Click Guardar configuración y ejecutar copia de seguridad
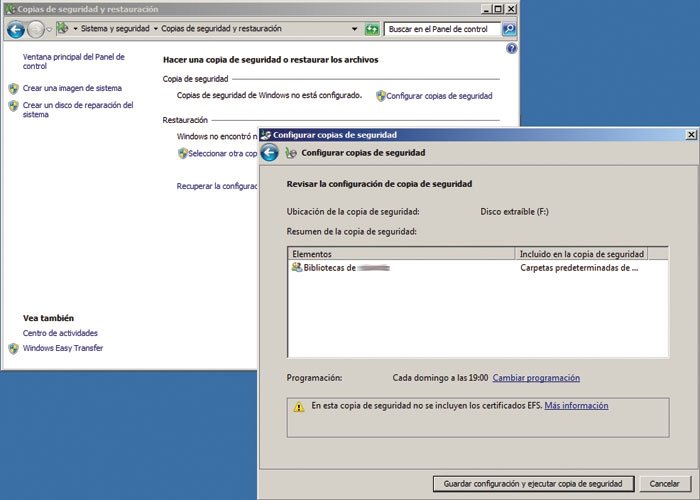The image size is (700, 500). click(x=533, y=484)
